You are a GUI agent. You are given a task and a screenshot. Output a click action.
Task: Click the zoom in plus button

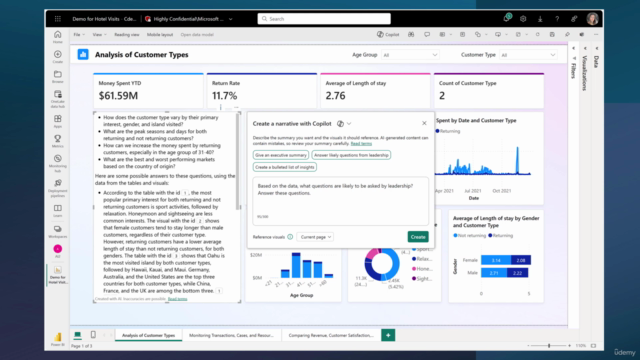[569, 346]
